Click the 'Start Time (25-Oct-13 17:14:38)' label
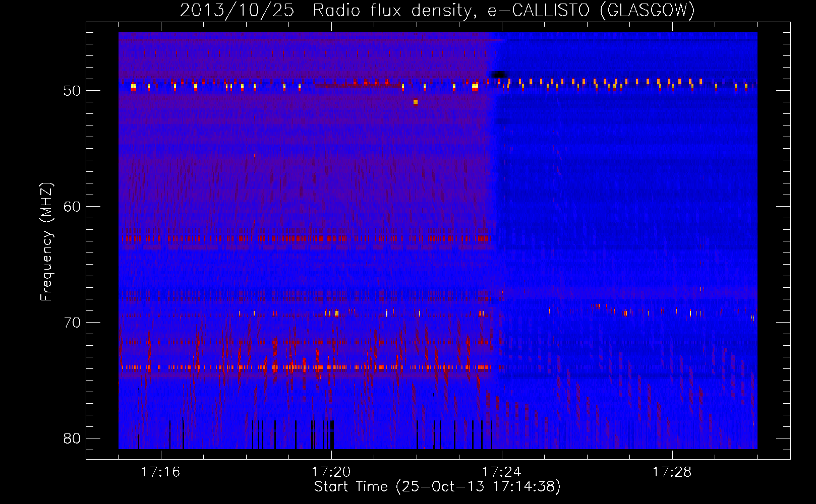816x504 pixels. click(x=437, y=487)
